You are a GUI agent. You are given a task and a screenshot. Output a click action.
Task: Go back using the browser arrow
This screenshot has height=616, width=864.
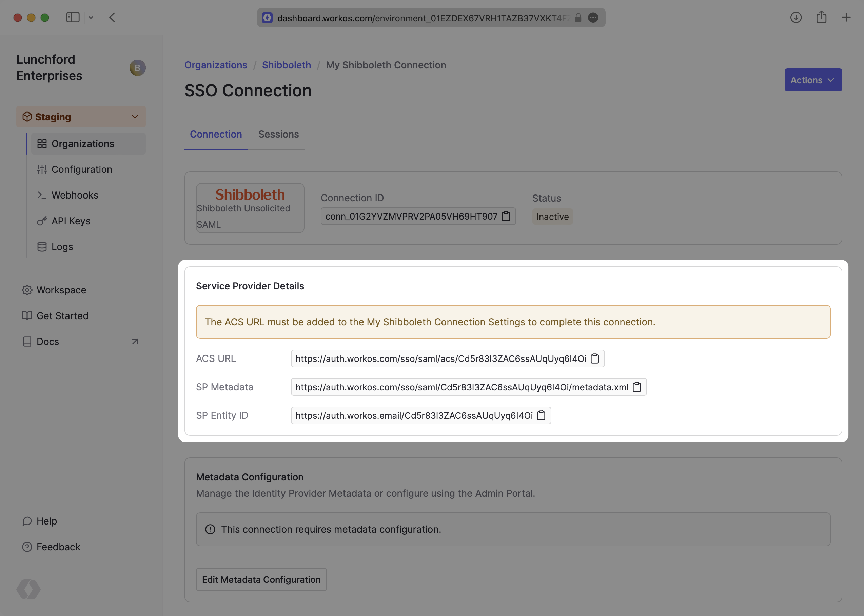(x=112, y=17)
